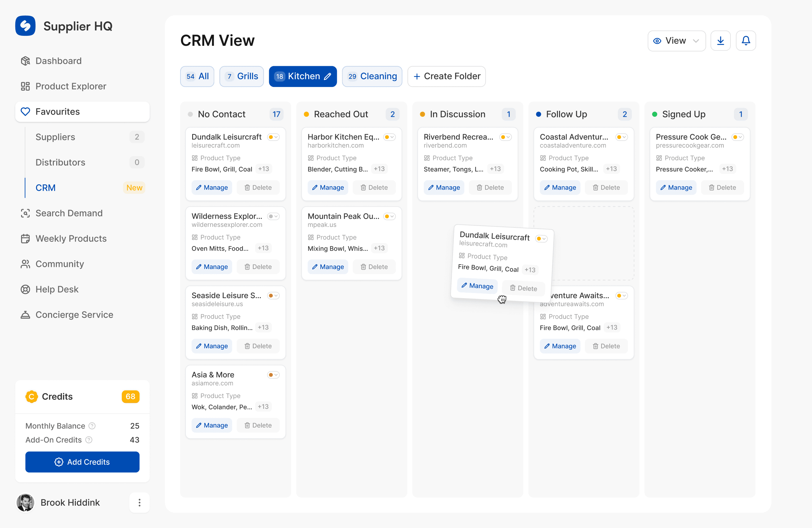Open user options three-dot menu

(139, 502)
